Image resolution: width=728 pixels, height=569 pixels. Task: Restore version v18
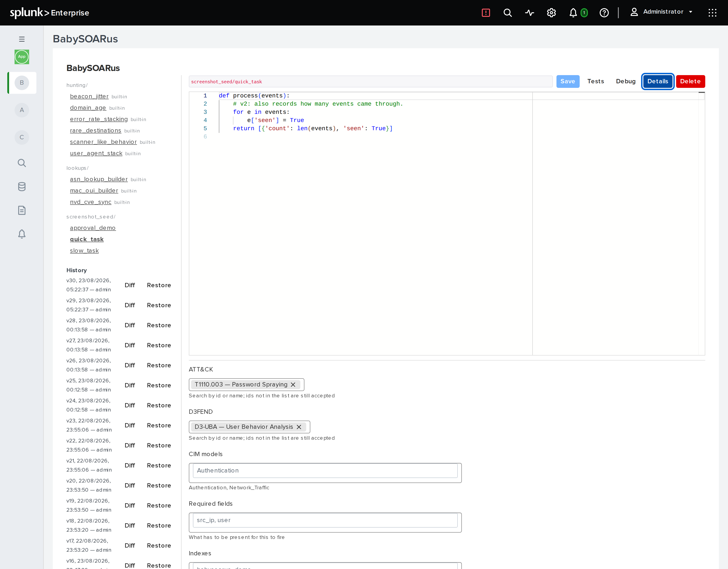159,525
